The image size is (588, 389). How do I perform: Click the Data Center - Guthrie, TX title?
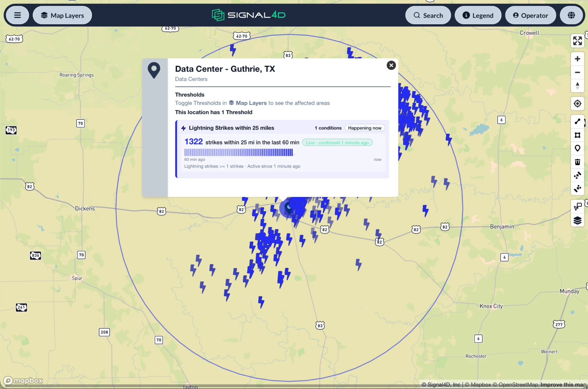225,69
